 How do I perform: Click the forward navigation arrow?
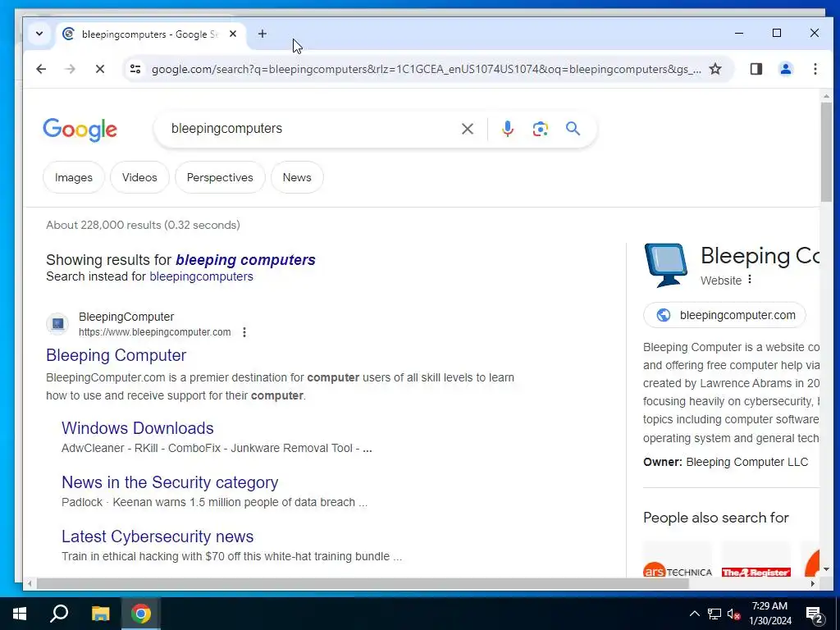[x=71, y=69]
